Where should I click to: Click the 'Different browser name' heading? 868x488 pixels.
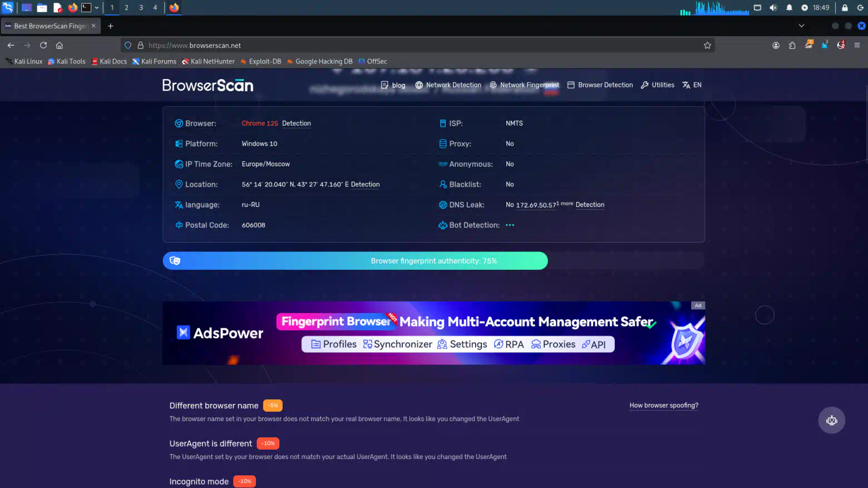click(x=214, y=406)
